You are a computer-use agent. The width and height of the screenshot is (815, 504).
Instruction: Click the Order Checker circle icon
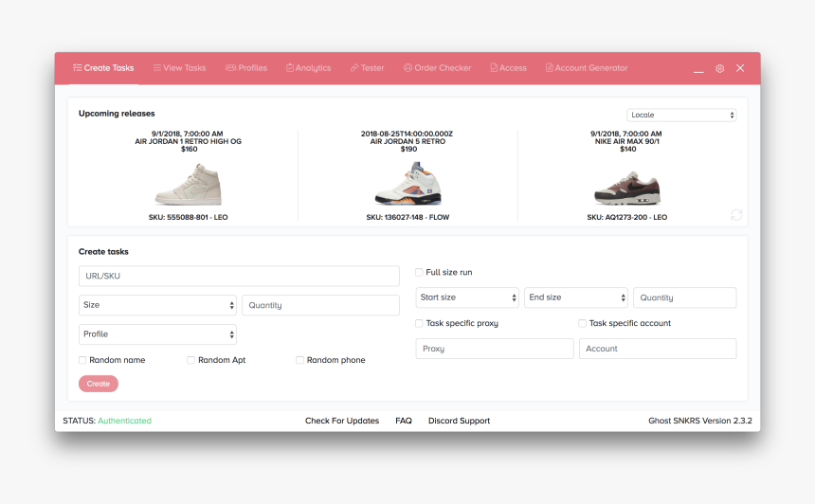tap(407, 67)
